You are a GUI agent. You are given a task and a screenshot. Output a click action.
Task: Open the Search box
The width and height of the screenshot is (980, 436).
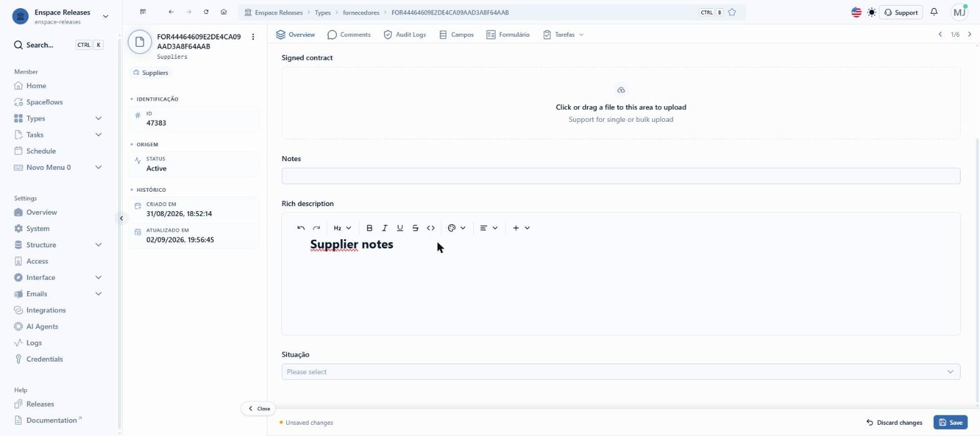58,45
